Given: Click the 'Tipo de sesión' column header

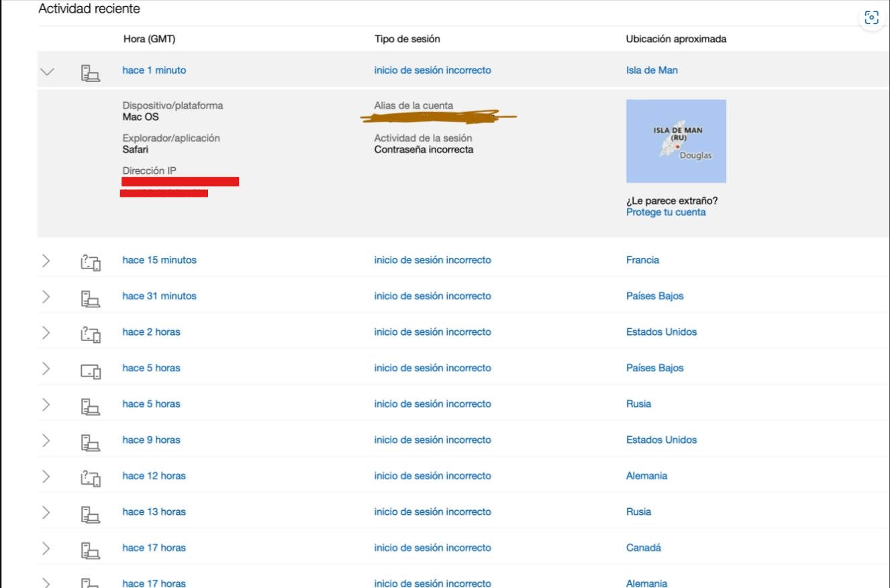Looking at the screenshot, I should pos(407,39).
